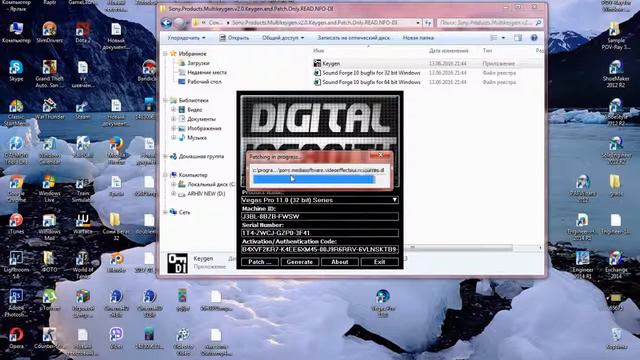
Task: Open the Skype desktop shortcut
Action: (x=16, y=71)
